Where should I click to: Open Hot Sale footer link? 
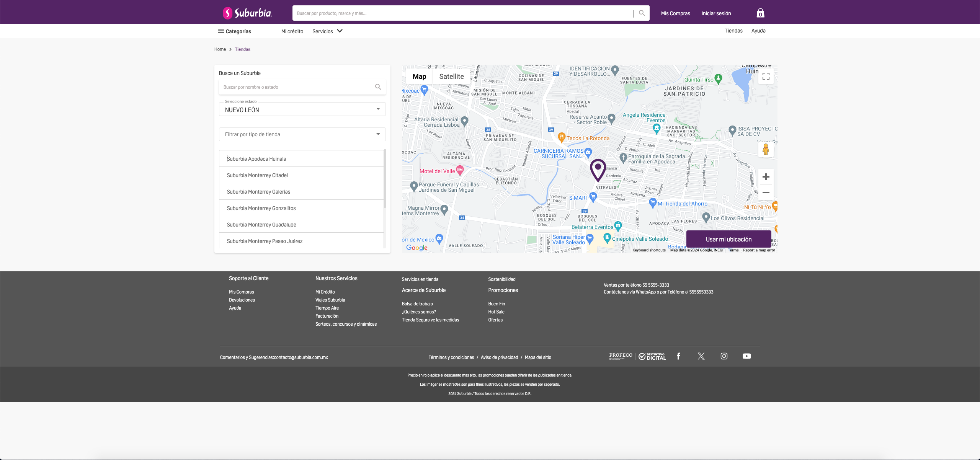coord(496,312)
